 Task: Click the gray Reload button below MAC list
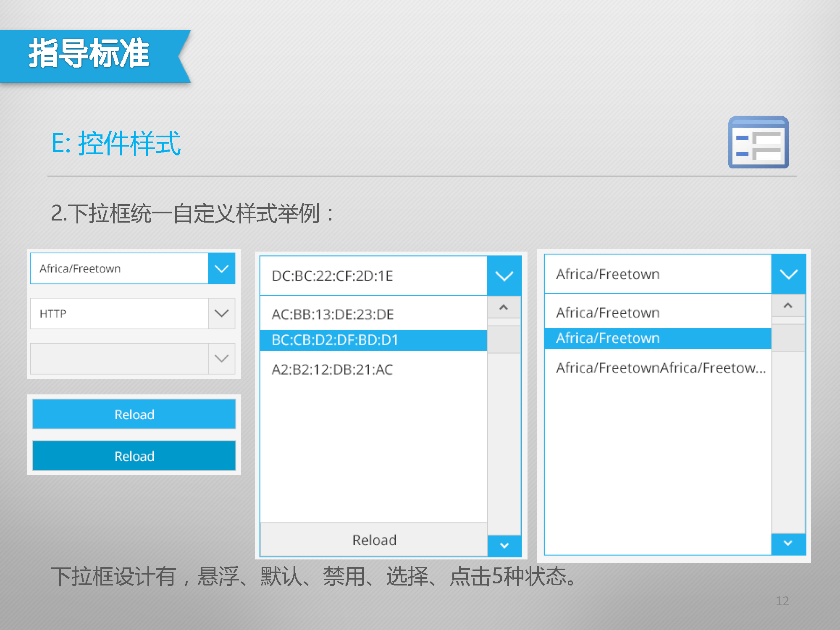click(x=374, y=540)
